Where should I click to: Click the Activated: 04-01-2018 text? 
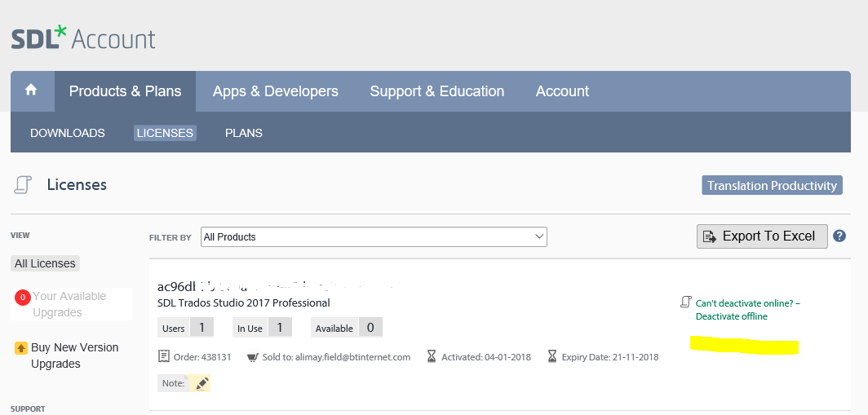coord(486,357)
